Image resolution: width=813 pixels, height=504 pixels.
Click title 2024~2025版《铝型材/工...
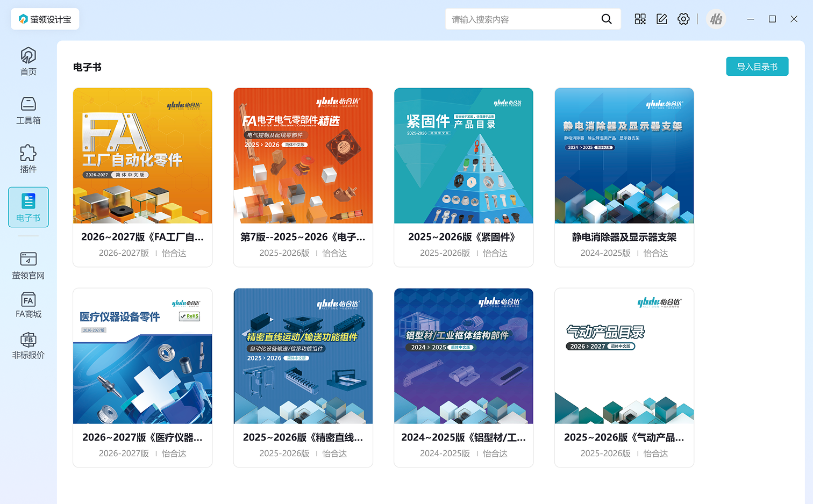(463, 437)
